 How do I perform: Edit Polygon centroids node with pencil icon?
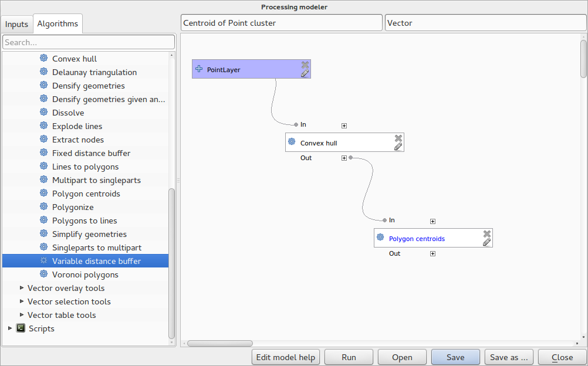point(486,242)
